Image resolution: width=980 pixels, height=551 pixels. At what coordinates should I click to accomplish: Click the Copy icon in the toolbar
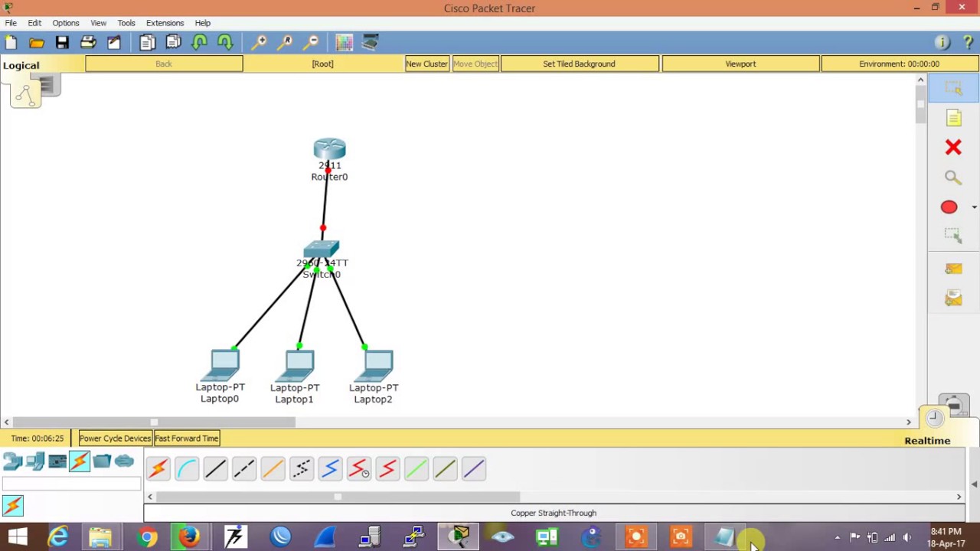pyautogui.click(x=147, y=43)
